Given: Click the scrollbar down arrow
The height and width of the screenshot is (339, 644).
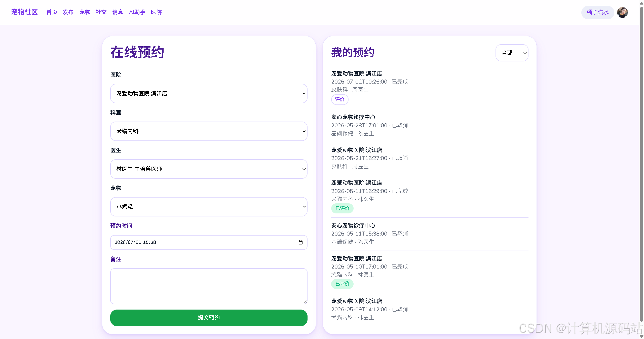Looking at the screenshot, I should tap(641, 336).
